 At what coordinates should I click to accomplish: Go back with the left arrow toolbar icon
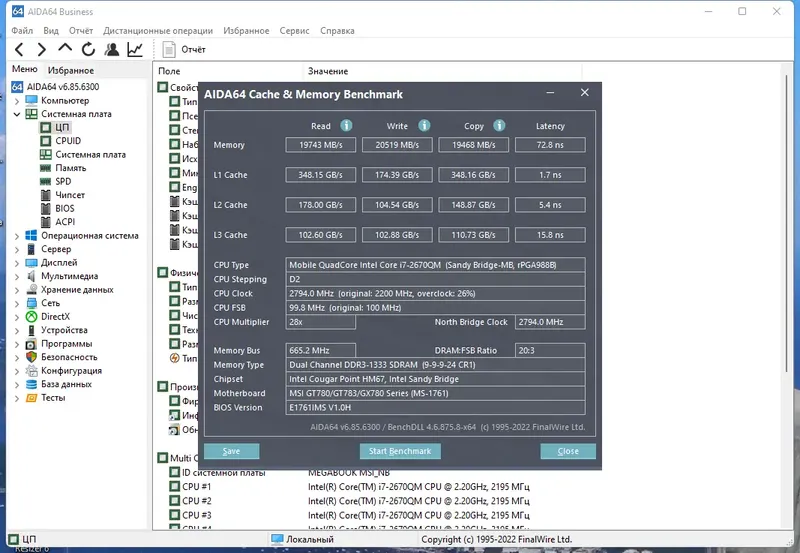coord(19,49)
